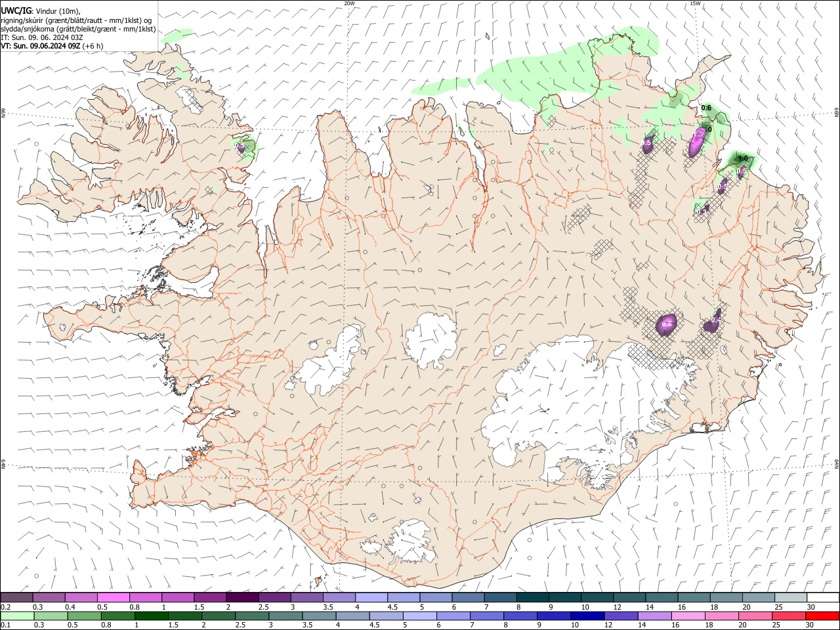
Task: Click the upper legend label "12"
Action: pos(617,607)
